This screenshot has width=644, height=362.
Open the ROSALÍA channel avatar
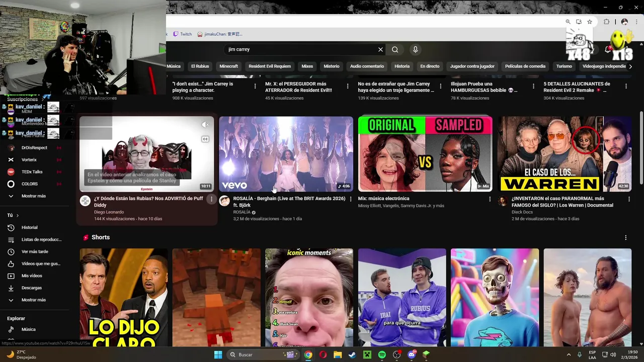pos(224,201)
